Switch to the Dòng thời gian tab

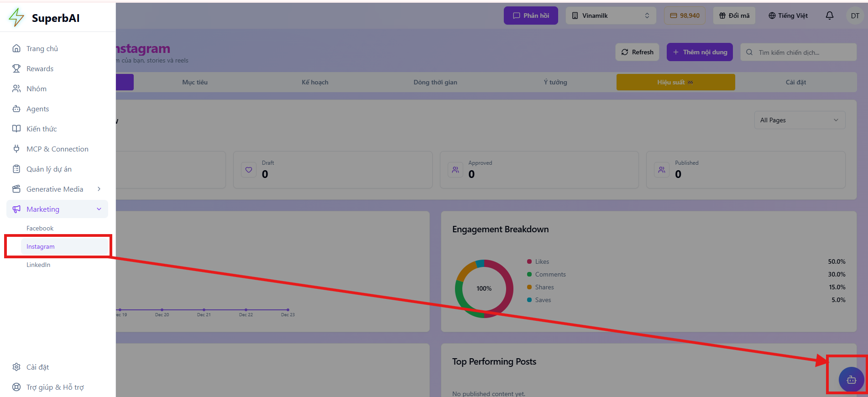pyautogui.click(x=435, y=82)
